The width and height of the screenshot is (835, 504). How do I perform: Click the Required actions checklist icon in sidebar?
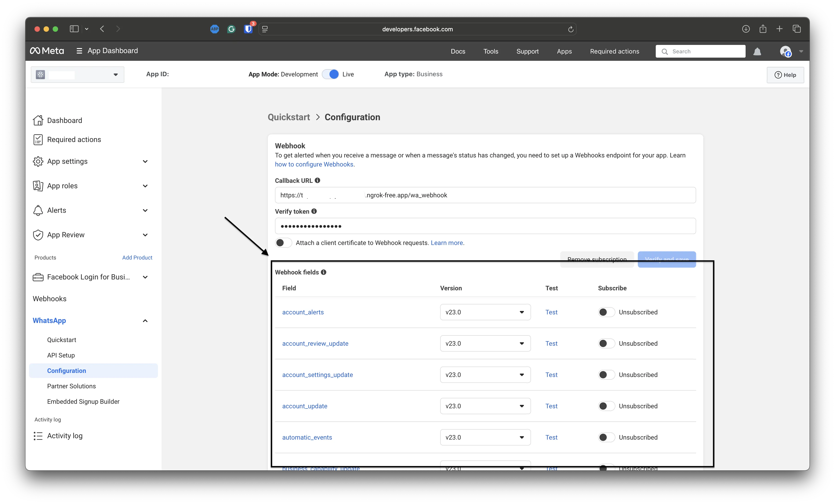[x=38, y=139]
